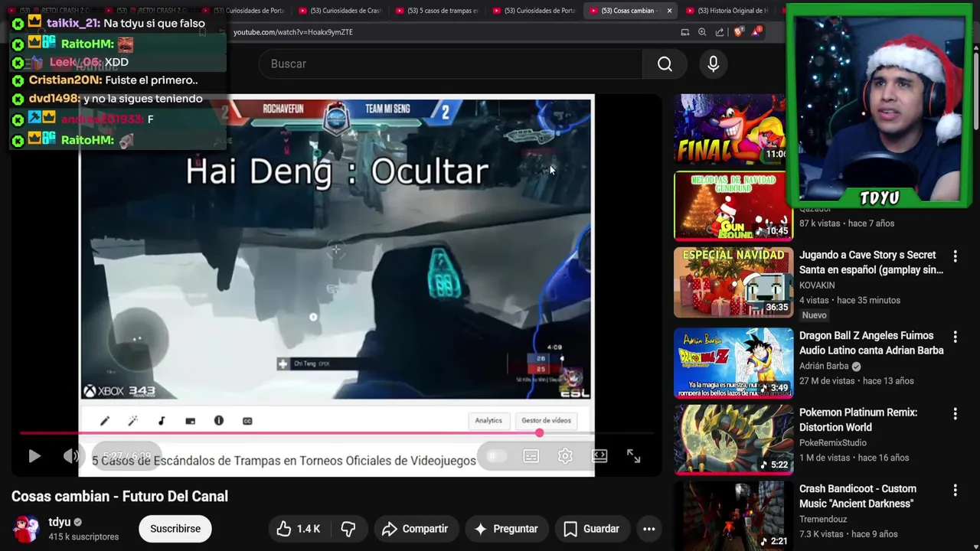The width and height of the screenshot is (980, 551).
Task: Switch to the 'Historia Original de H' tab
Action: 727,11
